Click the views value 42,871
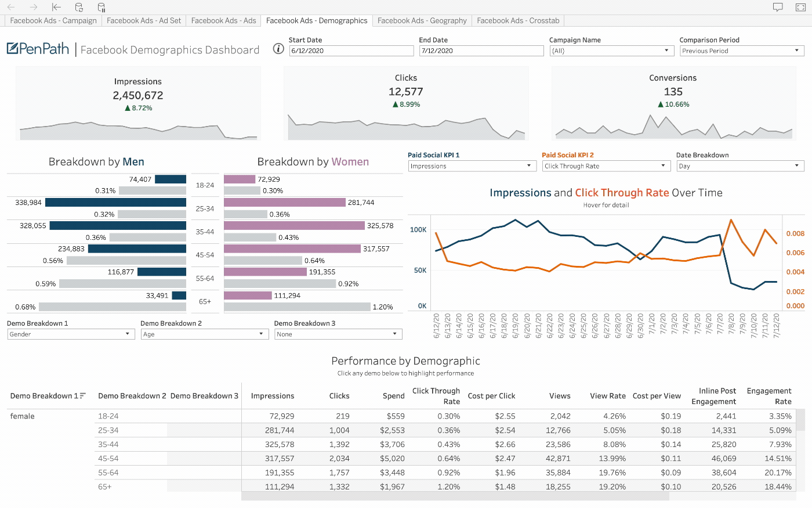The width and height of the screenshot is (812, 508). 558,459
